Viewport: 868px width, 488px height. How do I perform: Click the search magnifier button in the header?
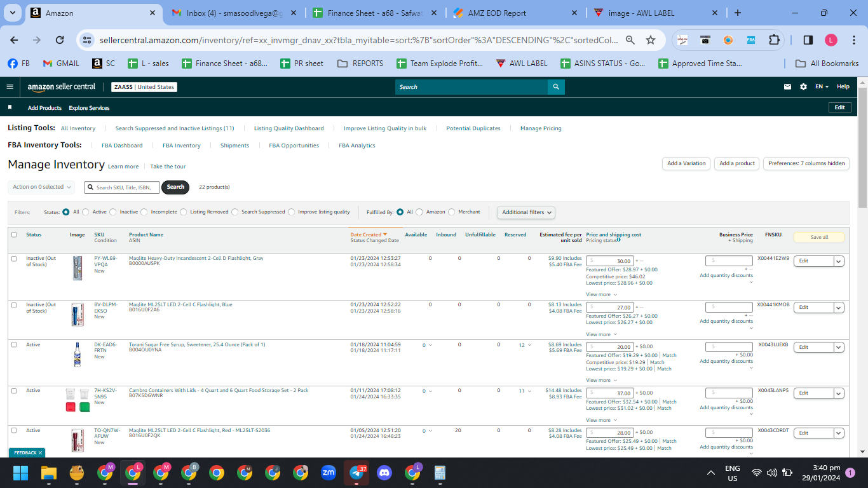point(556,87)
